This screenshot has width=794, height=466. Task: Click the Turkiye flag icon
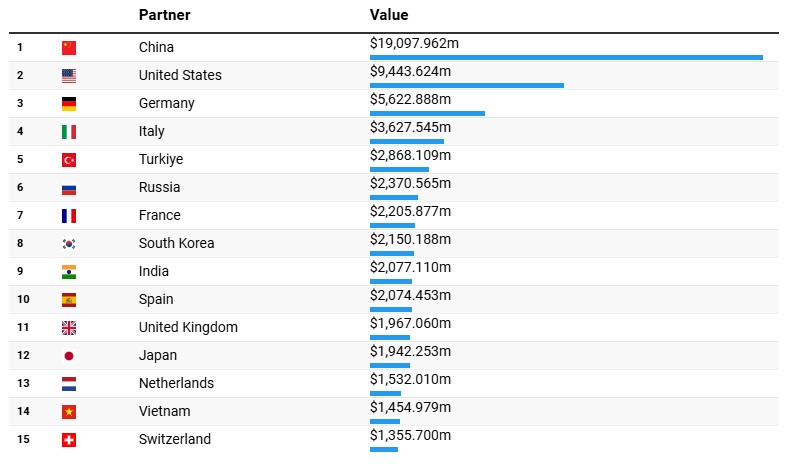(x=68, y=159)
